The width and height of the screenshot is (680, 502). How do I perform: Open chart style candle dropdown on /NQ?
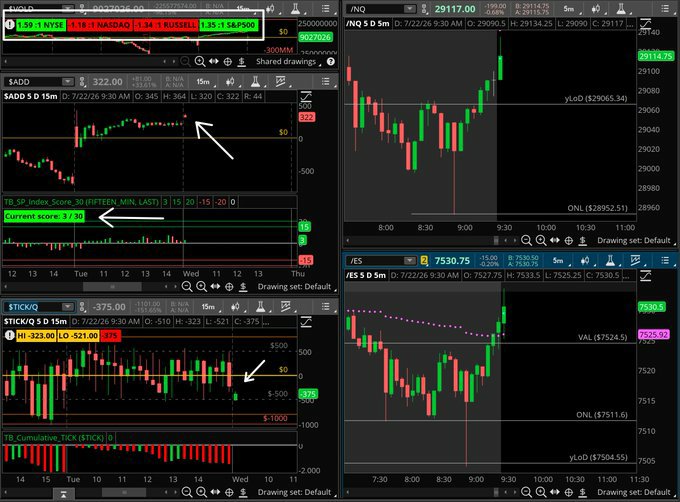tap(596, 9)
